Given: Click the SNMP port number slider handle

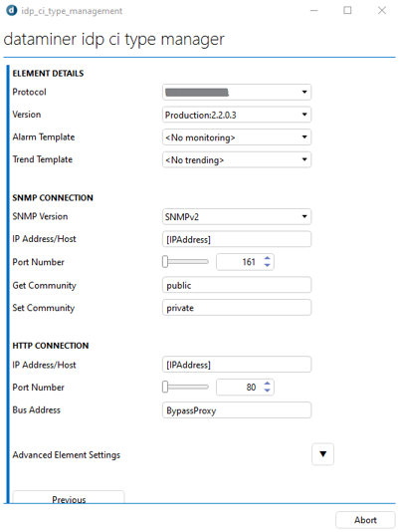Looking at the screenshot, I should 165,262.
